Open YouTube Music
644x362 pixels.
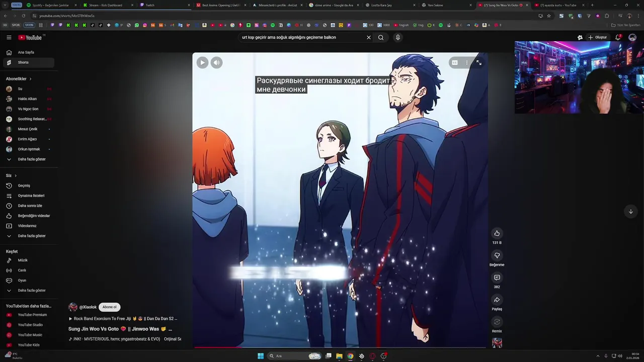coord(28,335)
